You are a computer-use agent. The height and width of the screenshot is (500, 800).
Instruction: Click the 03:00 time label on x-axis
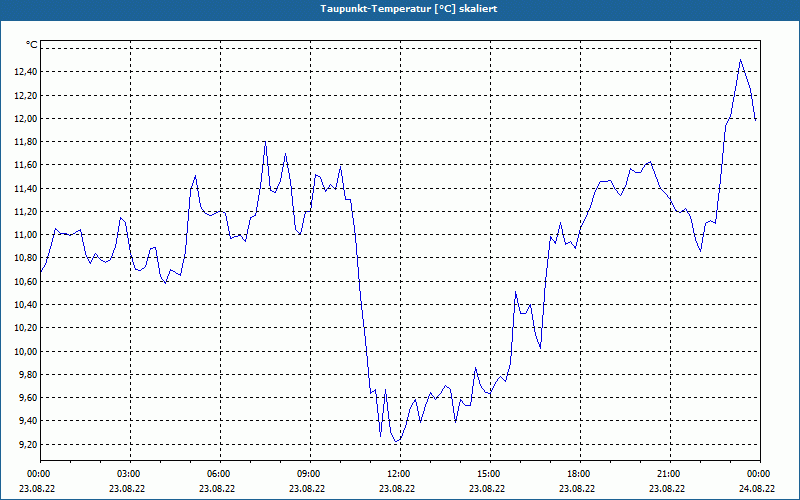point(130,474)
